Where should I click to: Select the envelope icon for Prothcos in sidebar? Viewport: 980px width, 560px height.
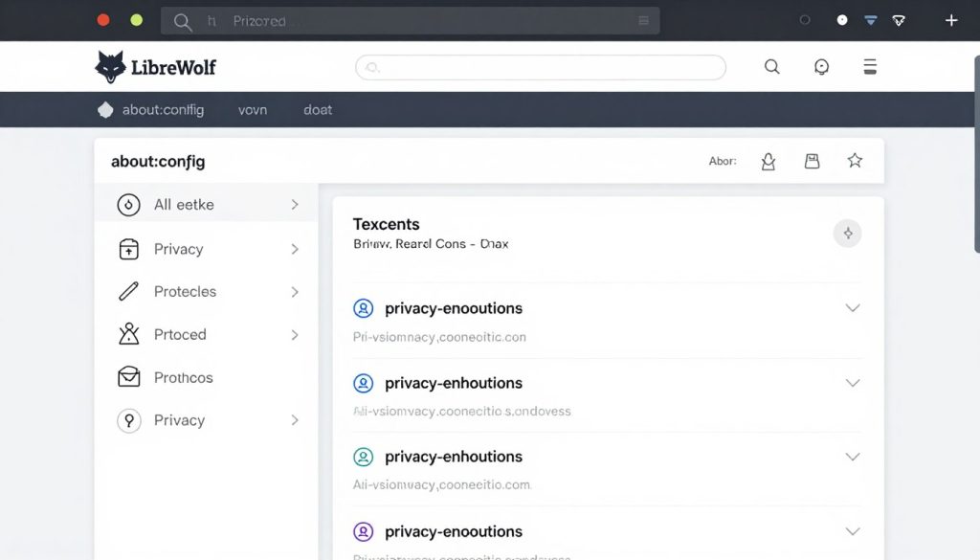pyautogui.click(x=128, y=377)
